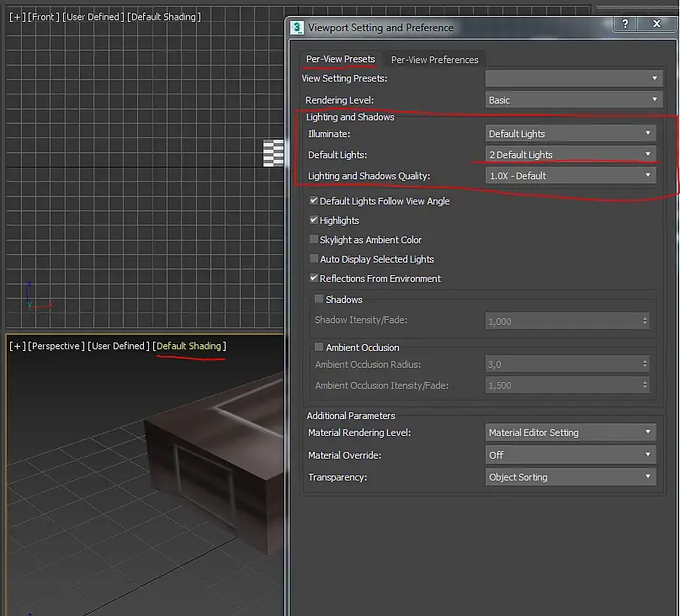Open the Material Override dropdown
Viewport: 680px width, 616px height.
click(571, 454)
